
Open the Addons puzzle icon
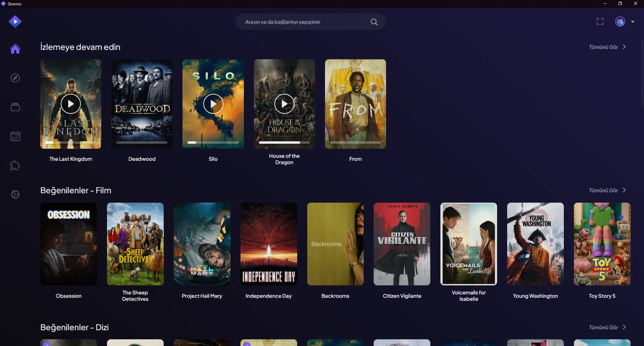15,165
